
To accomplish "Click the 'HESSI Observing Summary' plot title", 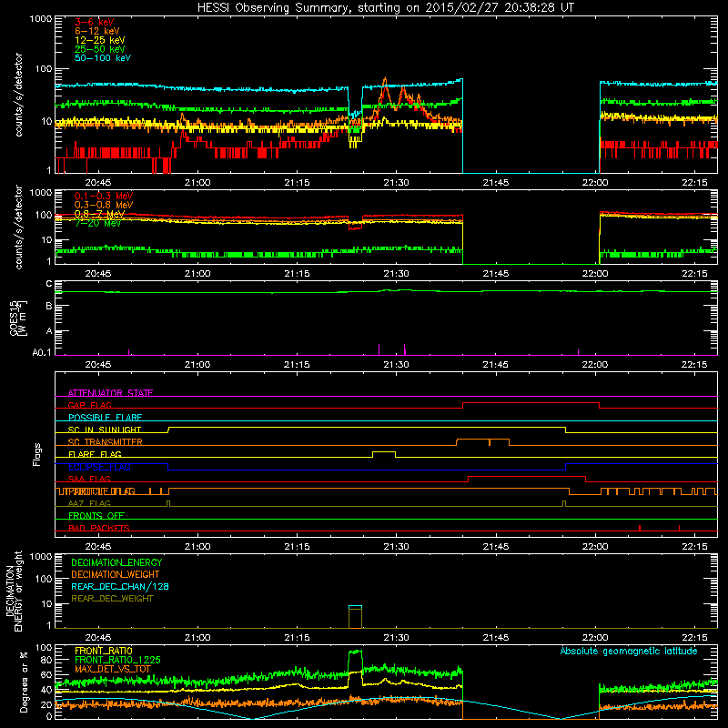I will pos(385,8).
